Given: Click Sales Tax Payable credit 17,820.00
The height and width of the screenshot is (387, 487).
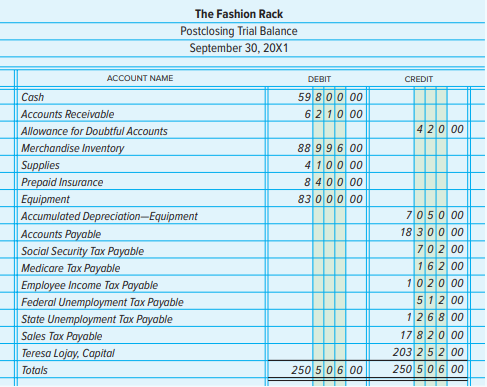Looking at the screenshot, I should [x=432, y=335].
